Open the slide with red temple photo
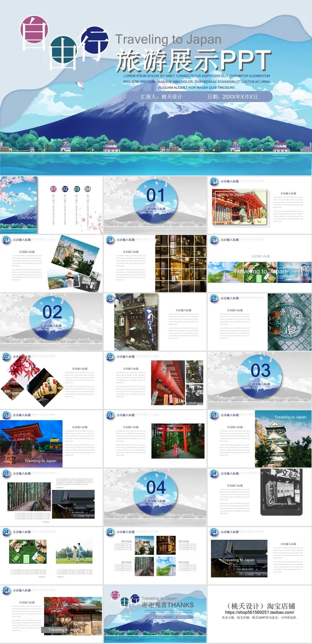This screenshot has width=312, height=644. [259, 204]
